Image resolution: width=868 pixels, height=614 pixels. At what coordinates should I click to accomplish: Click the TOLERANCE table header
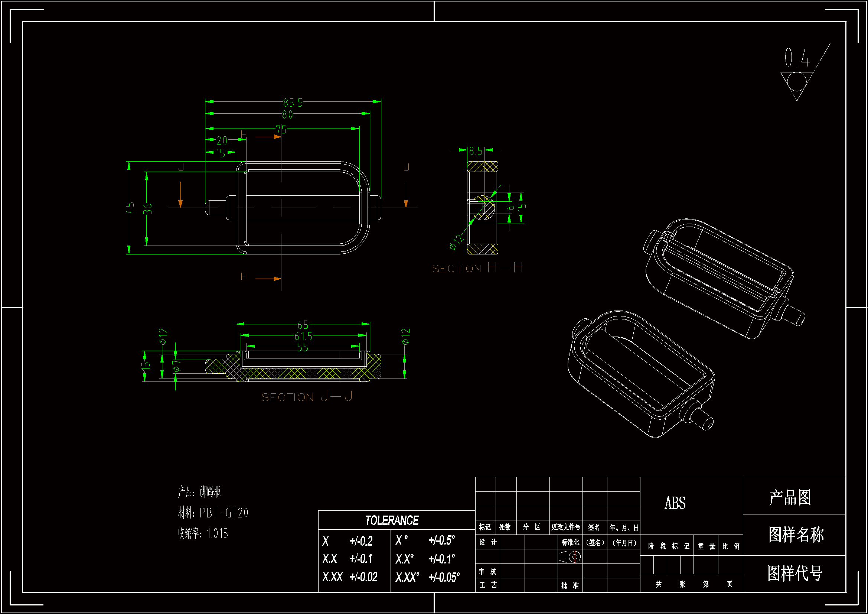coord(392,520)
